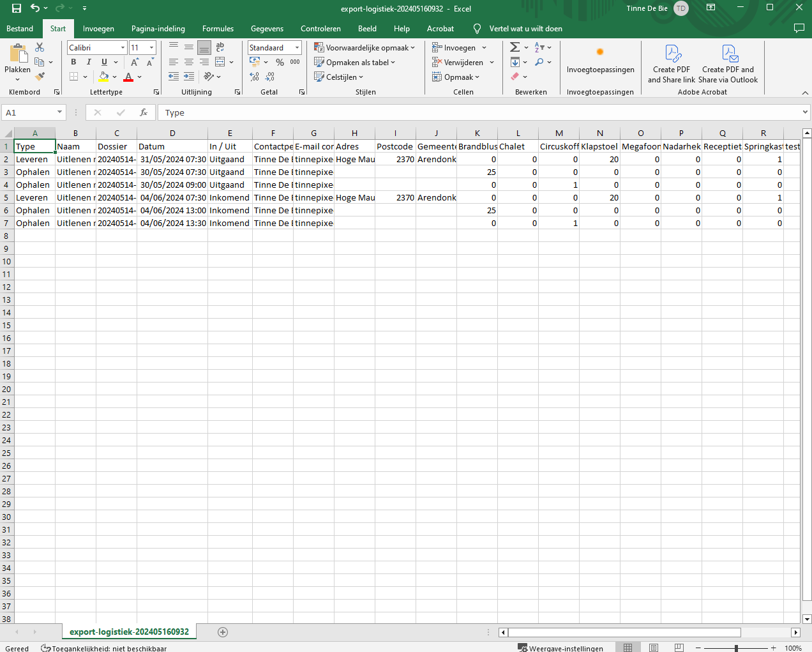
Task: Switch to Page Layout view in status bar
Action: (x=653, y=648)
